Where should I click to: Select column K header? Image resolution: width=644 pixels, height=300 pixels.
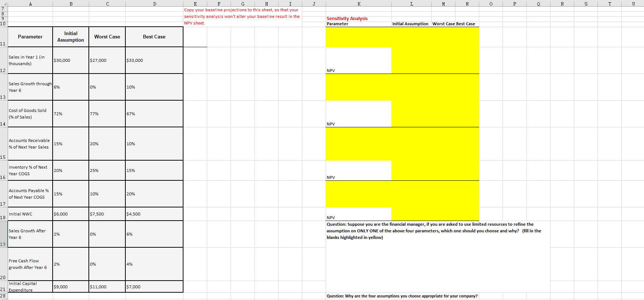point(359,4)
